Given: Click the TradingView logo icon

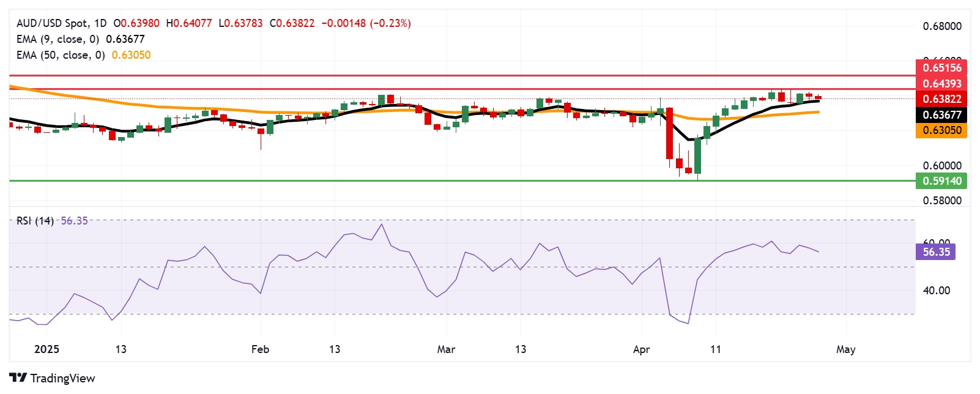Looking at the screenshot, I should pos(18,378).
